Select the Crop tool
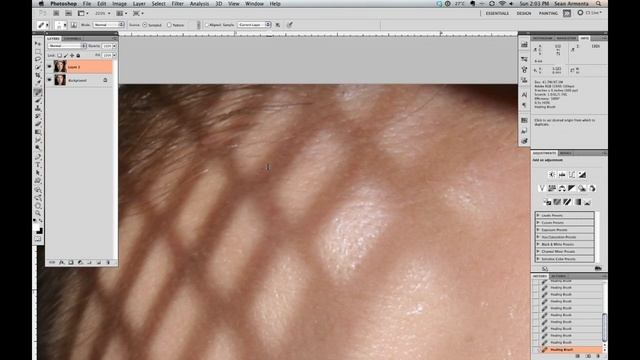Screen dimensions: 640x360 (x=38, y=76)
